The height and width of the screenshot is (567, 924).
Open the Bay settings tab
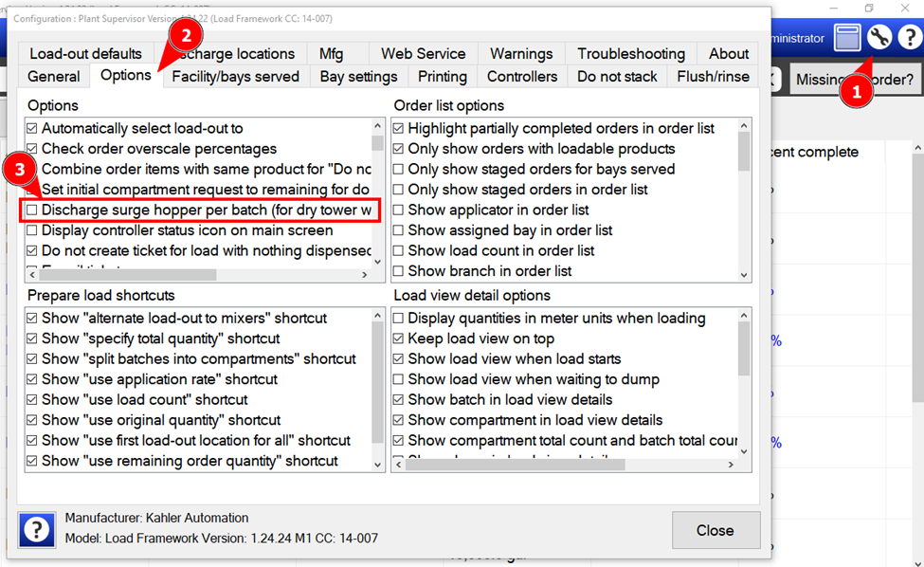pyautogui.click(x=358, y=77)
